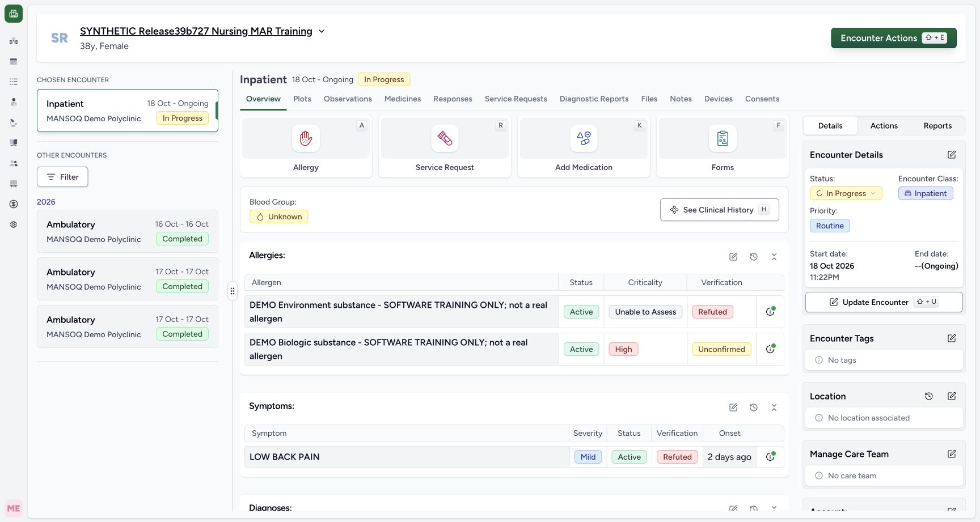This screenshot has width=980, height=522.
Task: Open the Forms clipboard icon
Action: pos(723,138)
